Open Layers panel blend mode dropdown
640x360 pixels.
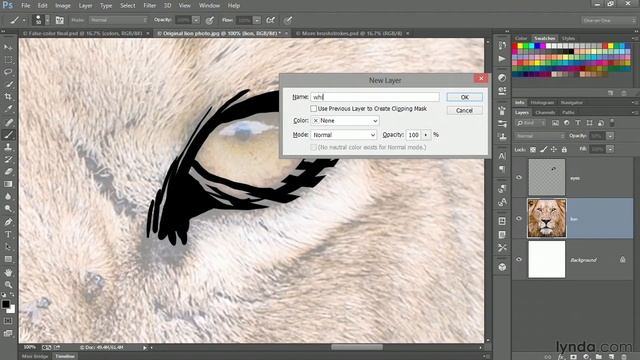(540, 136)
